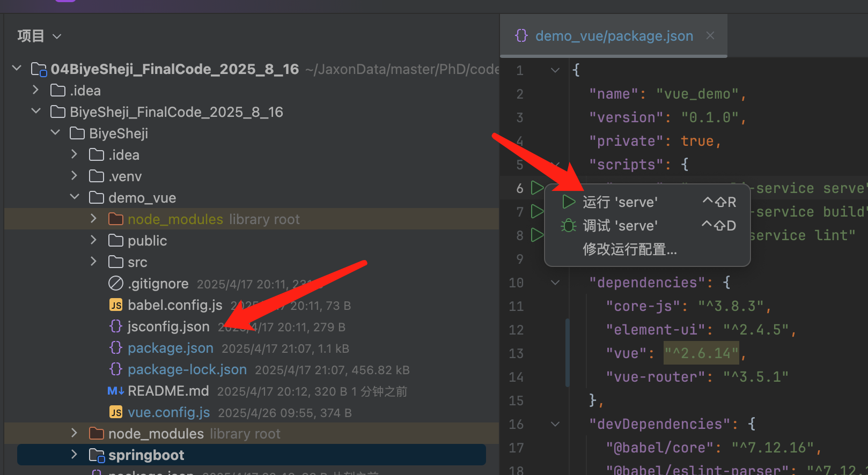Click project root folder icon 04BiyeSheji_FinalCode
Image resolution: width=868 pixels, height=475 pixels.
tap(39, 69)
